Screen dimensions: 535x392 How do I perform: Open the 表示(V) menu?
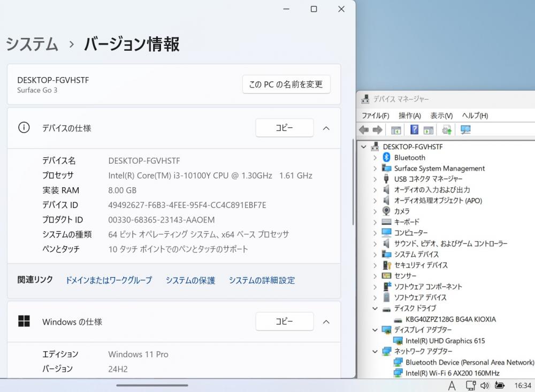[441, 116]
